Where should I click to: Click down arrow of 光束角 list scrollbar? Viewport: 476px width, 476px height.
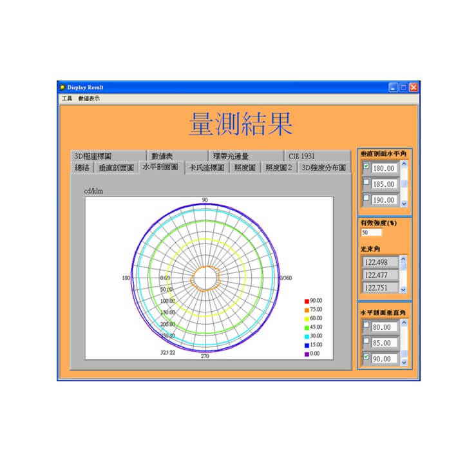403,290
